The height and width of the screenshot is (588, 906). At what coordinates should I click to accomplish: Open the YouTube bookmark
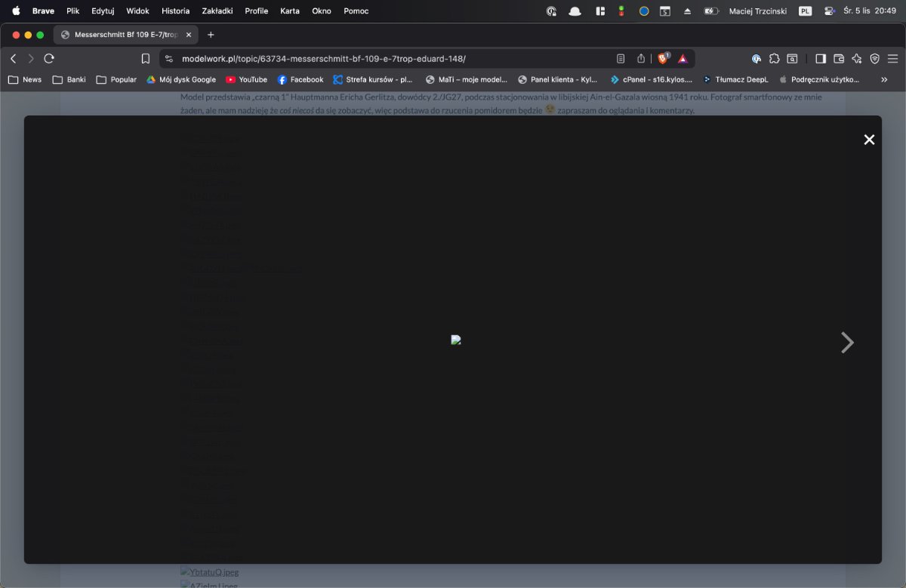[246, 79]
